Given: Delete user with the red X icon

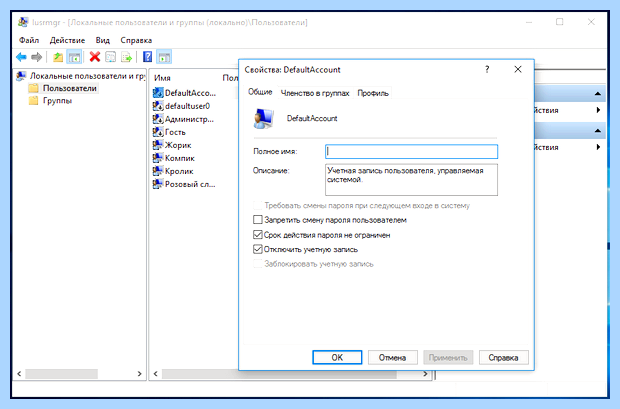Looking at the screenshot, I should 95,57.
